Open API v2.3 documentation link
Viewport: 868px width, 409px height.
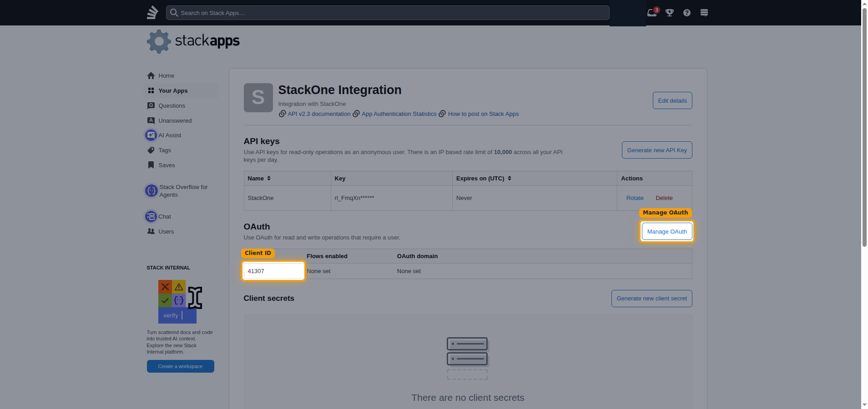[x=319, y=114]
